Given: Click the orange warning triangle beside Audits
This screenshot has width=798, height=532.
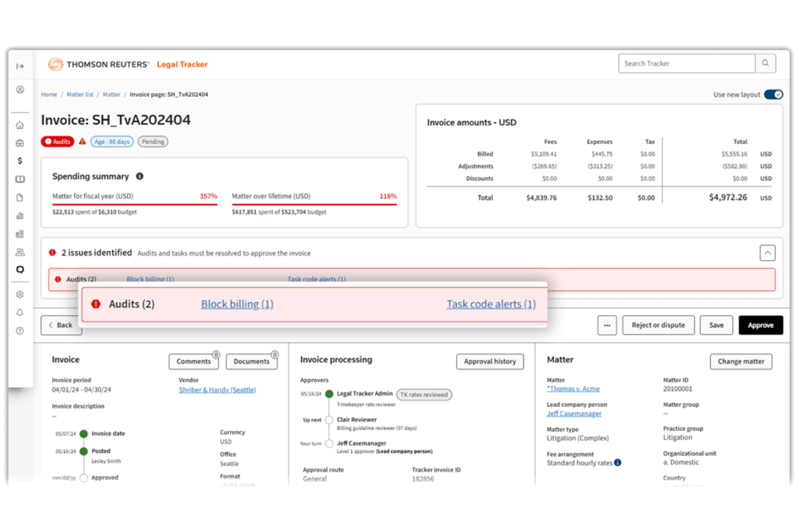Looking at the screenshot, I should click(x=82, y=142).
